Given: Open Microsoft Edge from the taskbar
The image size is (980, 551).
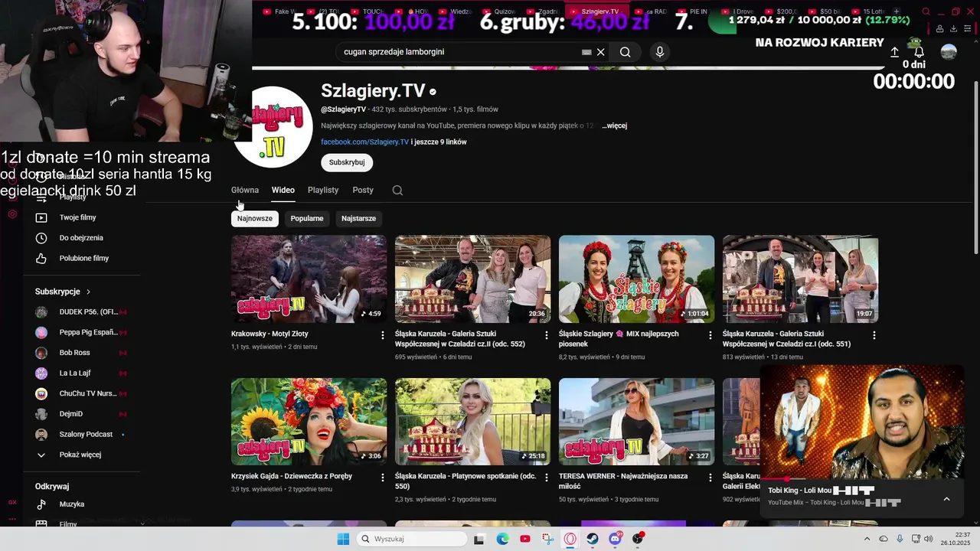Looking at the screenshot, I should (x=502, y=539).
